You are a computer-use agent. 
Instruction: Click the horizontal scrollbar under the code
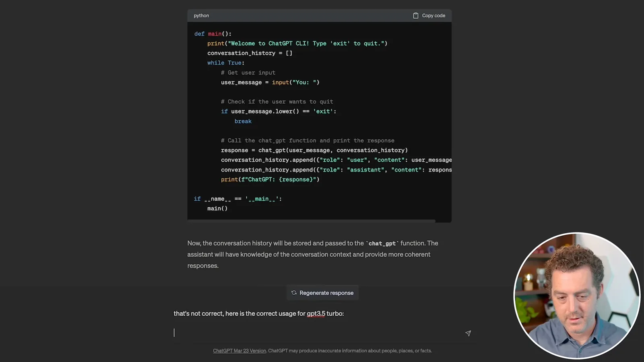pyautogui.click(x=311, y=221)
